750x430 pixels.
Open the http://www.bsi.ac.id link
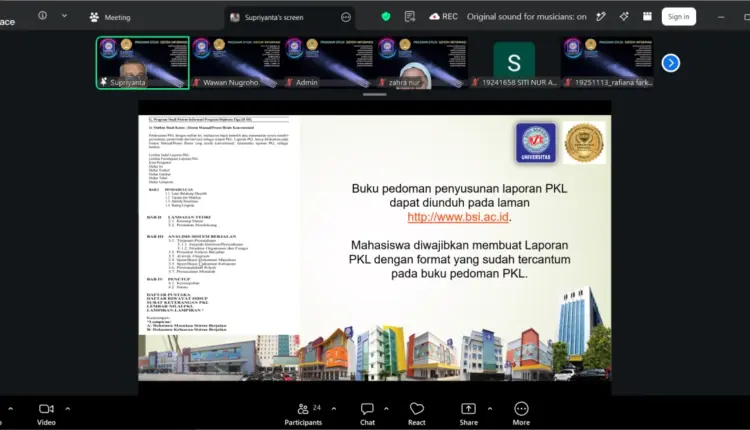pyautogui.click(x=458, y=217)
